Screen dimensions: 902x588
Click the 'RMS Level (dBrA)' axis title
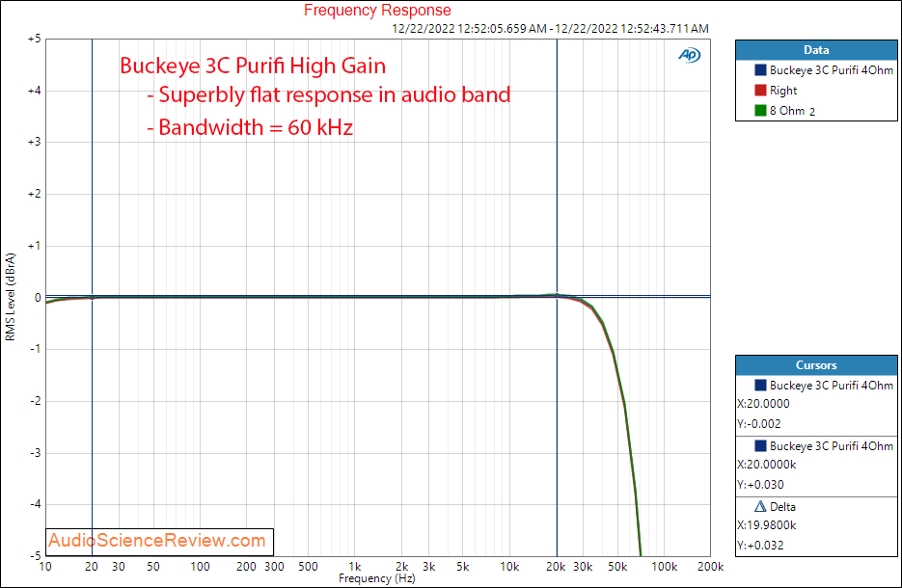[11, 297]
